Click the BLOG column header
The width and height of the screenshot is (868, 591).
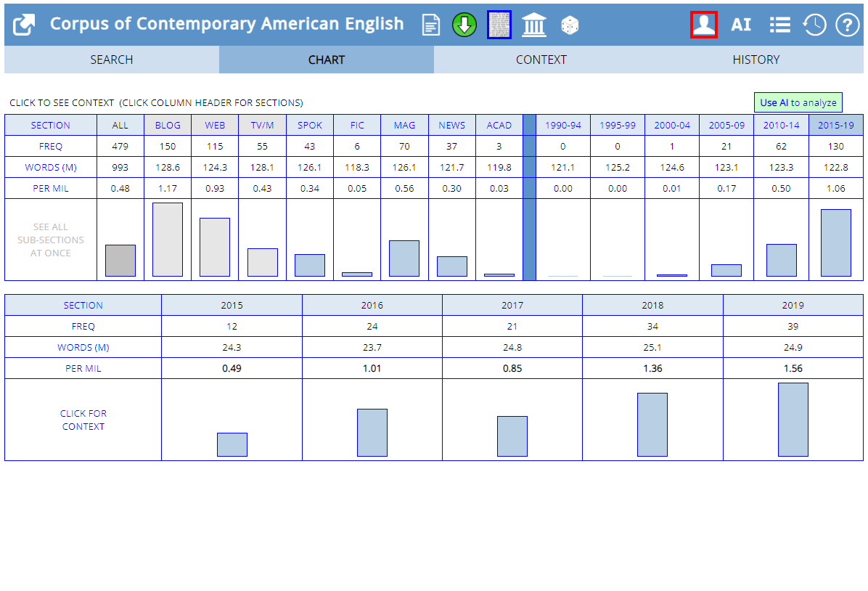tap(168, 125)
